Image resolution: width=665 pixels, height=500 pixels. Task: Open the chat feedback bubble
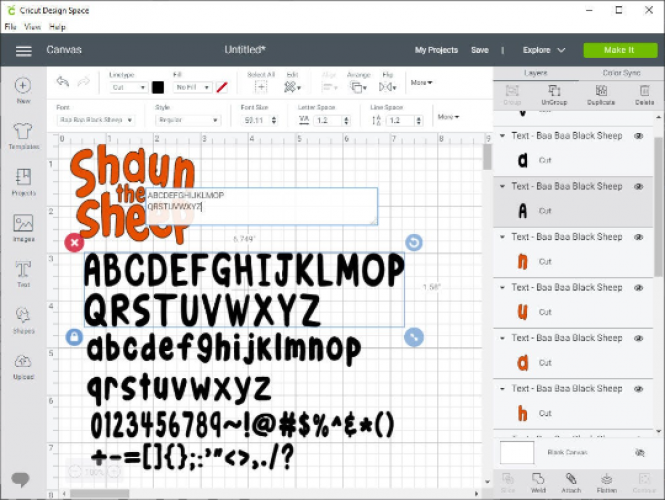tap(20, 479)
